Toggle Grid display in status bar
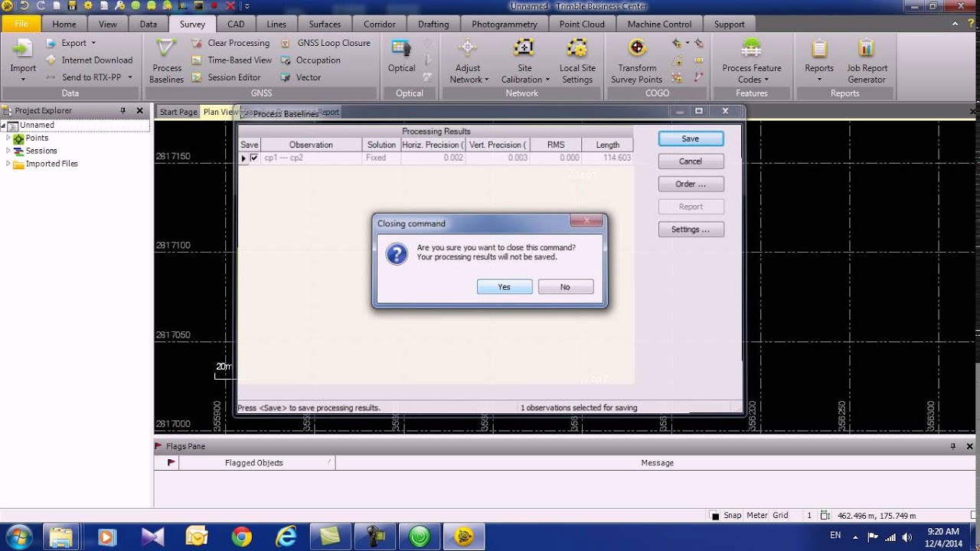This screenshot has height=551, width=980. (x=780, y=516)
